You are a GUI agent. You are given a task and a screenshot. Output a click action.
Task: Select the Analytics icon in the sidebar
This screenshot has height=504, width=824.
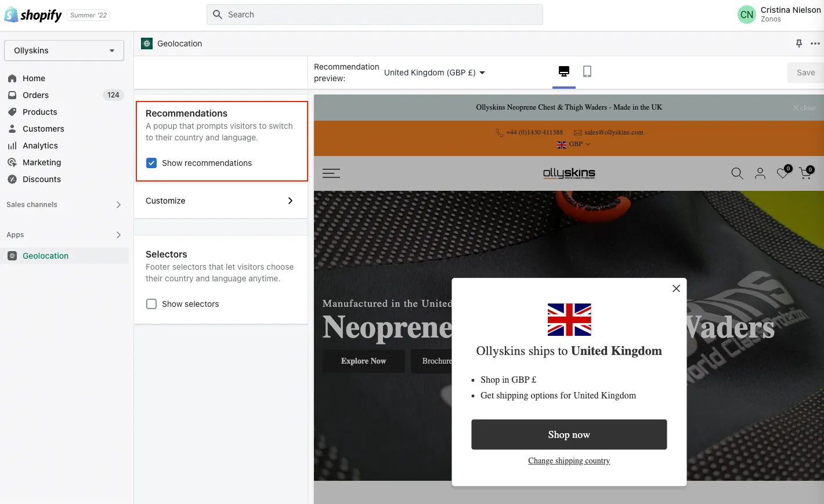(11, 146)
